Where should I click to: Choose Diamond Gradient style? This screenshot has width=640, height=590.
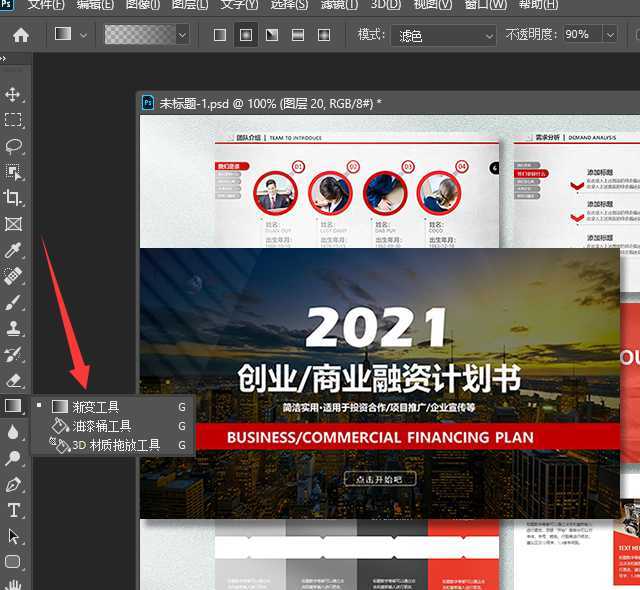[324, 35]
